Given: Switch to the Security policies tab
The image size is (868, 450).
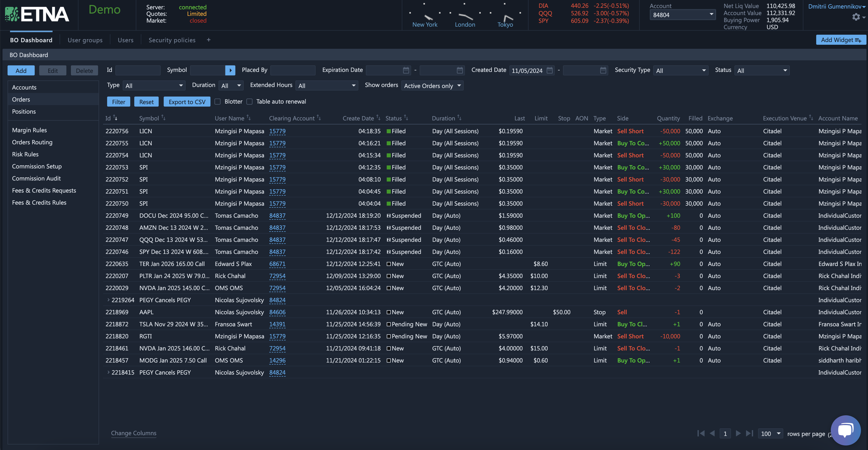Looking at the screenshot, I should click(172, 40).
